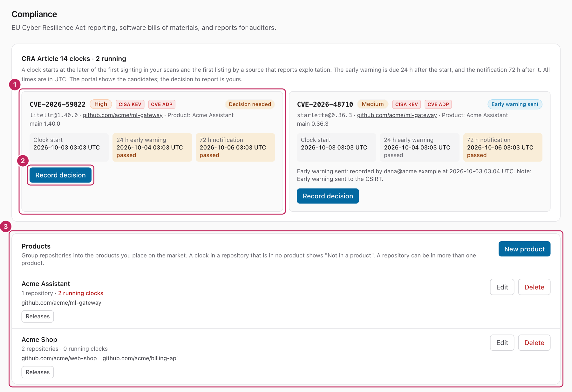The width and height of the screenshot is (572, 392).
Task: Click the Medium severity badge
Action: tap(373, 104)
